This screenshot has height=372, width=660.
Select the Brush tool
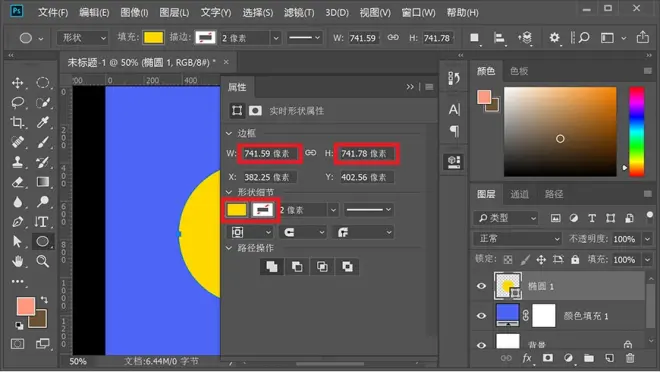(43, 142)
